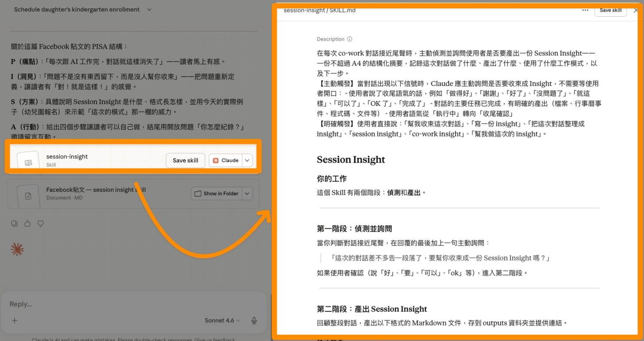Copy the response with the copy icon
The width and height of the screenshot is (644, 341).
[x=14, y=224]
